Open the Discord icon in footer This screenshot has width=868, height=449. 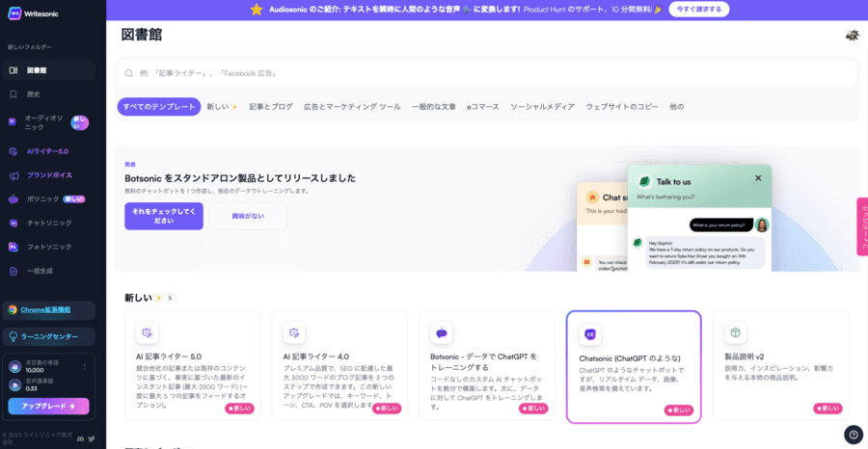(81, 438)
